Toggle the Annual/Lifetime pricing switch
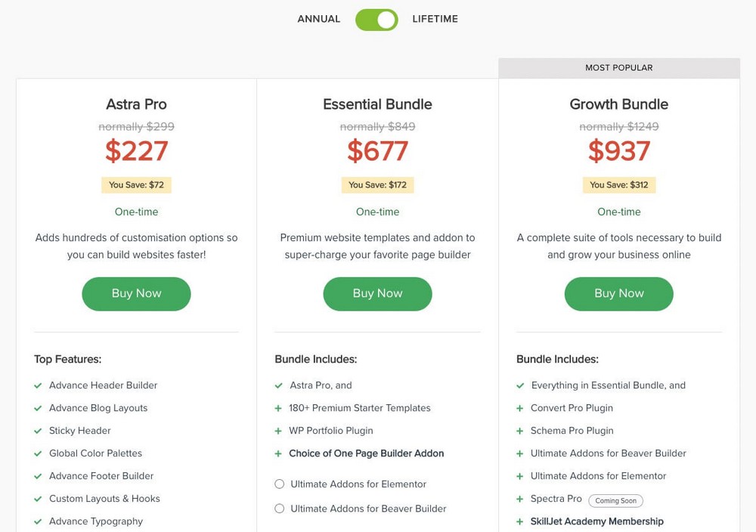Image resolution: width=756 pixels, height=532 pixels. pos(376,20)
